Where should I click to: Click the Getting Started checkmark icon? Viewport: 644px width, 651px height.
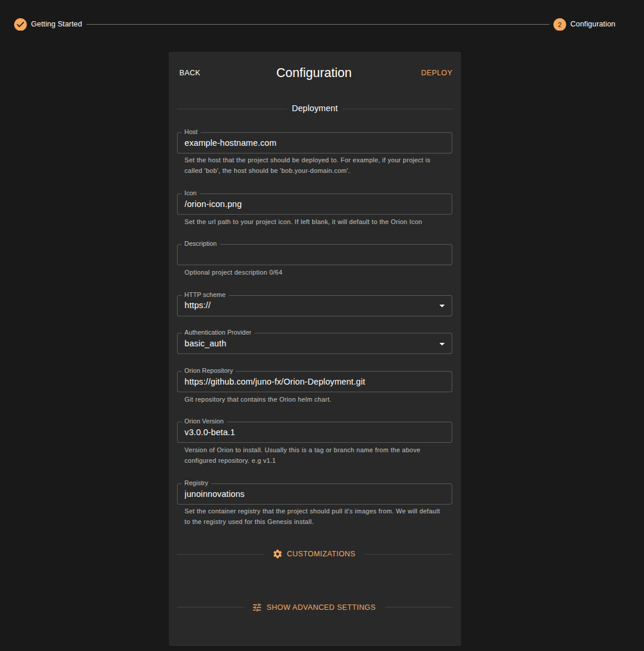[20, 24]
